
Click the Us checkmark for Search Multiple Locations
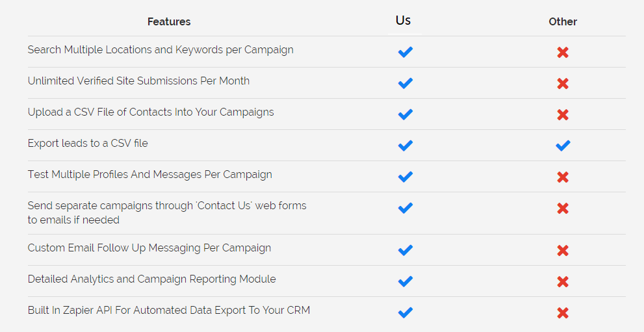(406, 52)
